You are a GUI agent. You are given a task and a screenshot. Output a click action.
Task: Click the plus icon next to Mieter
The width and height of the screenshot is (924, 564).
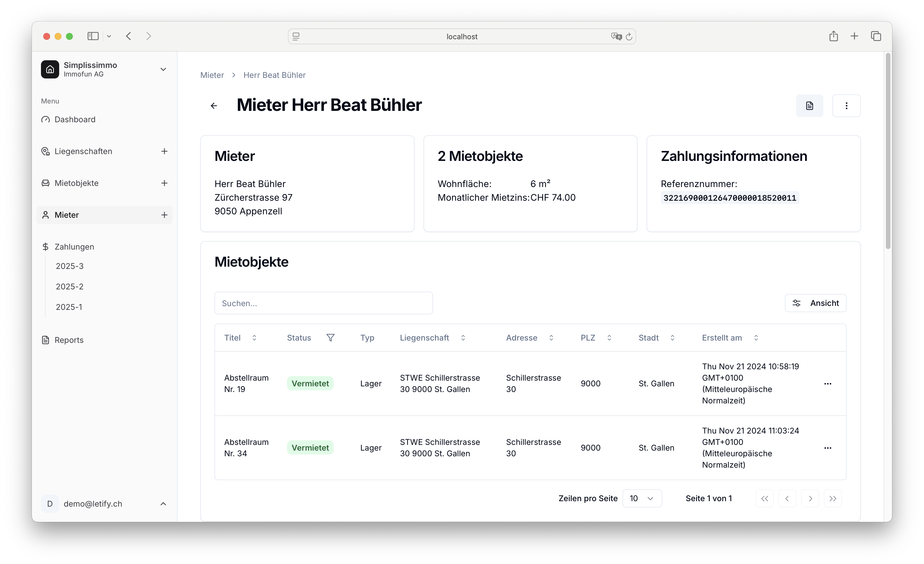coord(164,215)
